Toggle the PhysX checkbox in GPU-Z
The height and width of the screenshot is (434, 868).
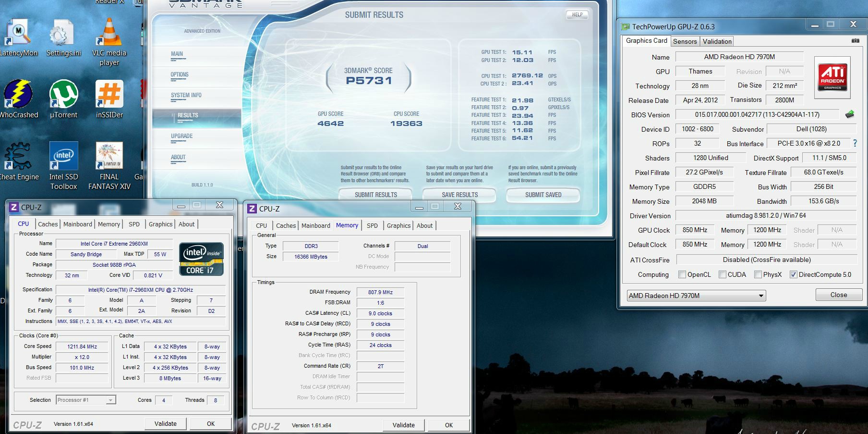pyautogui.click(x=758, y=274)
